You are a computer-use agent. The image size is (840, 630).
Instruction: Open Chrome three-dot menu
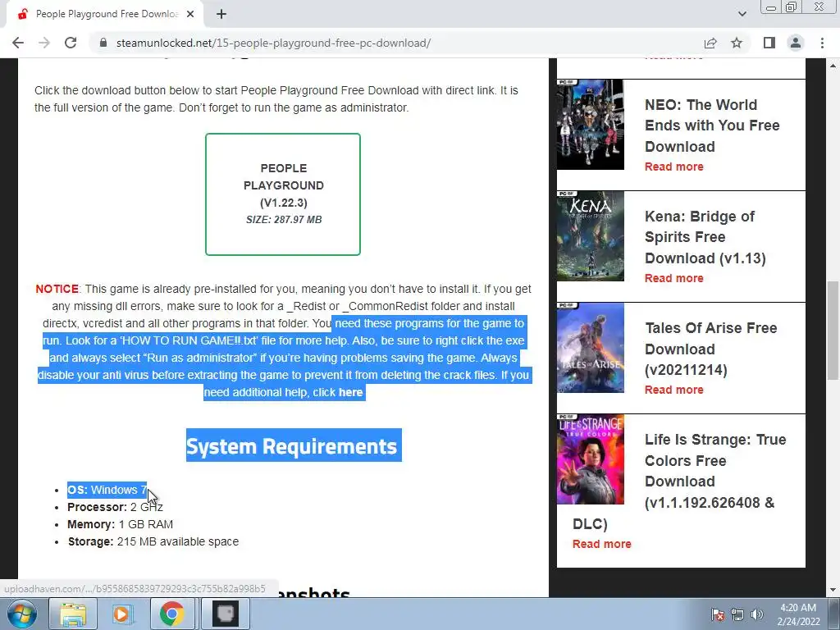point(822,43)
